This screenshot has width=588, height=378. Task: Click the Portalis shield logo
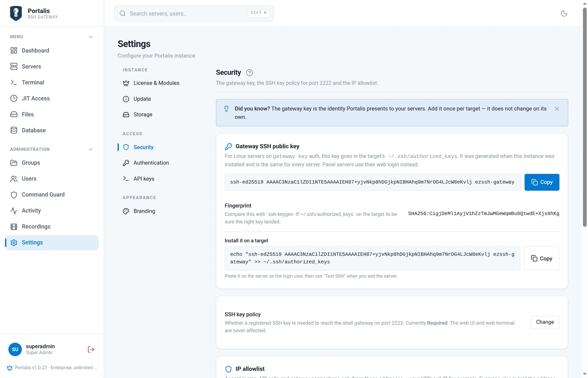click(x=16, y=13)
